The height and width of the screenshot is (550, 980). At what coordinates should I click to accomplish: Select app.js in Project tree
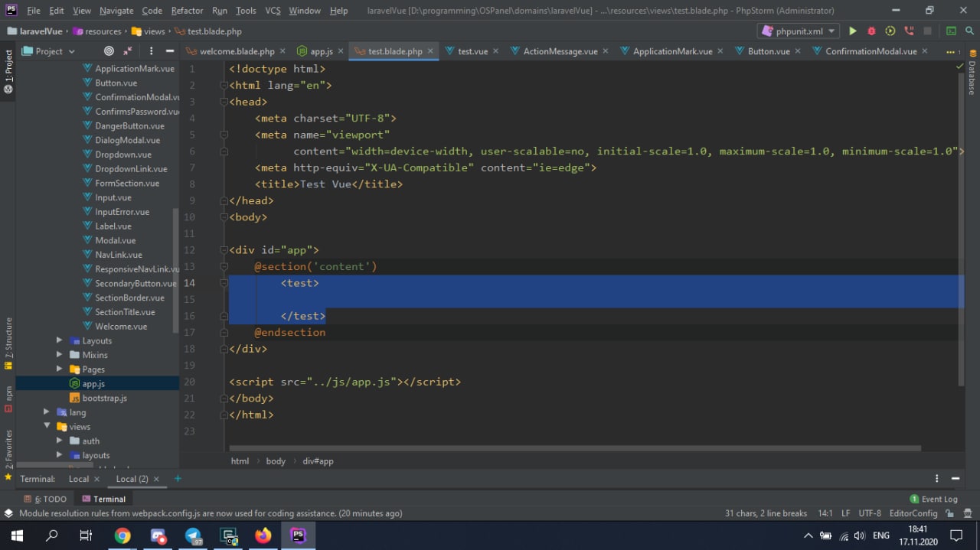pos(93,384)
